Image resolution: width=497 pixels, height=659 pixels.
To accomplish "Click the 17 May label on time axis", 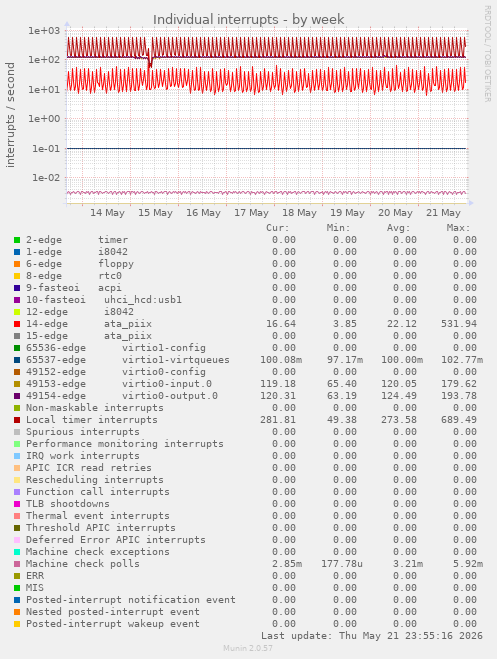I will 251,213.
